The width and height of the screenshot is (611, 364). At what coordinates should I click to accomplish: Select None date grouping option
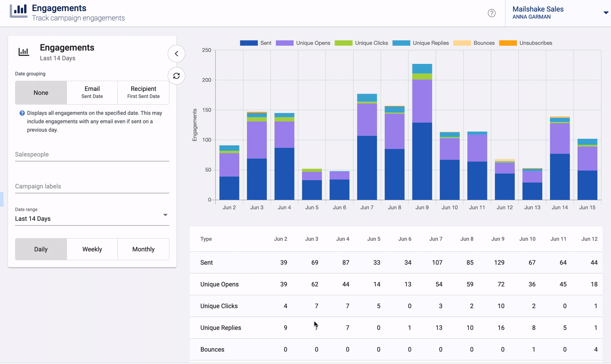click(41, 93)
